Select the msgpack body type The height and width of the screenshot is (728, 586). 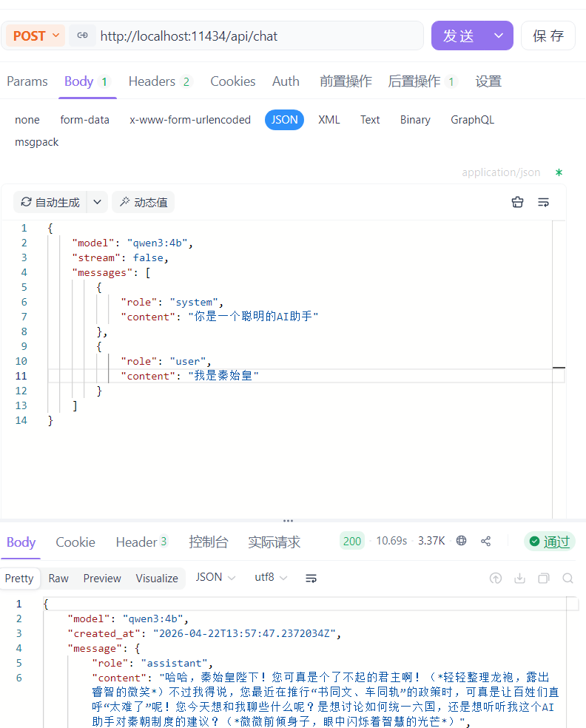[37, 142]
